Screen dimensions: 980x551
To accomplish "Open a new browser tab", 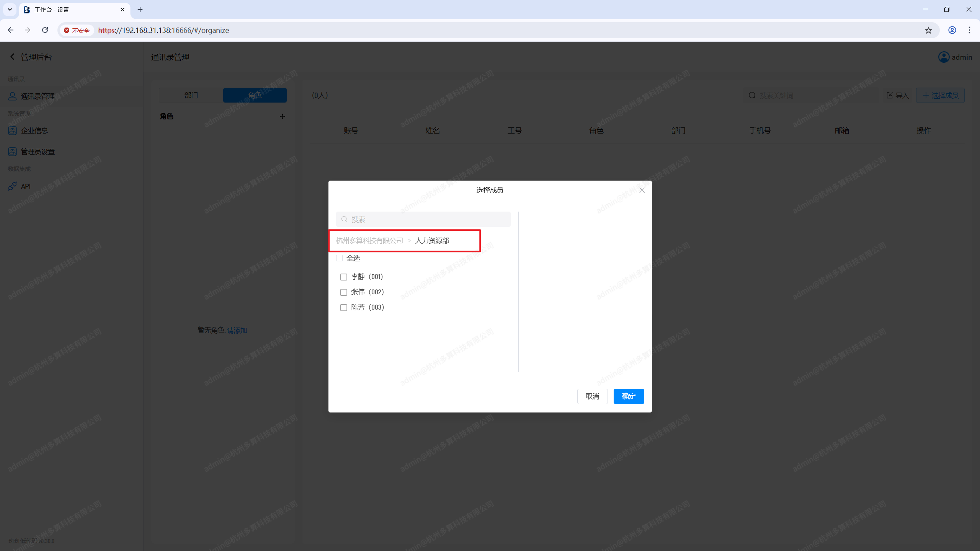I will coord(140,10).
